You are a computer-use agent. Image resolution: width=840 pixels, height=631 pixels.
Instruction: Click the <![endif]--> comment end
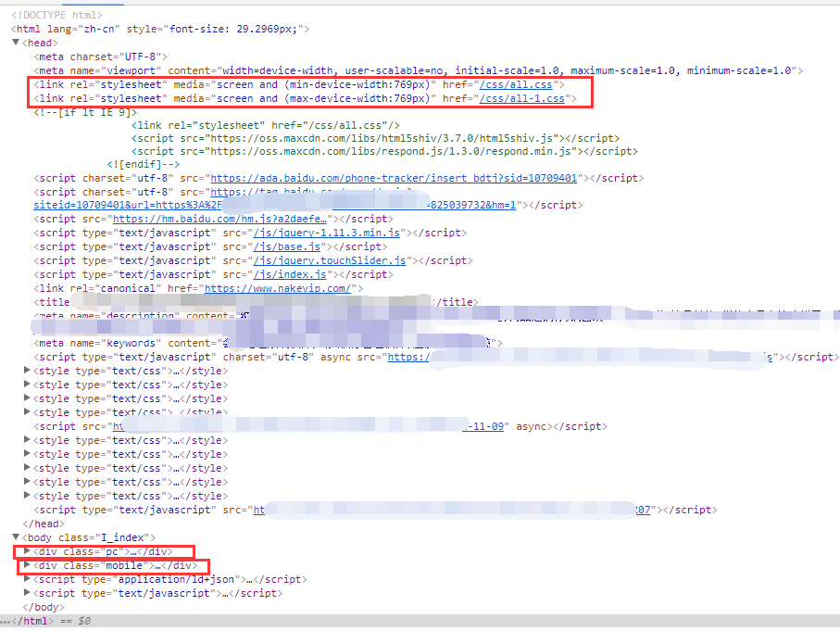coord(143,164)
